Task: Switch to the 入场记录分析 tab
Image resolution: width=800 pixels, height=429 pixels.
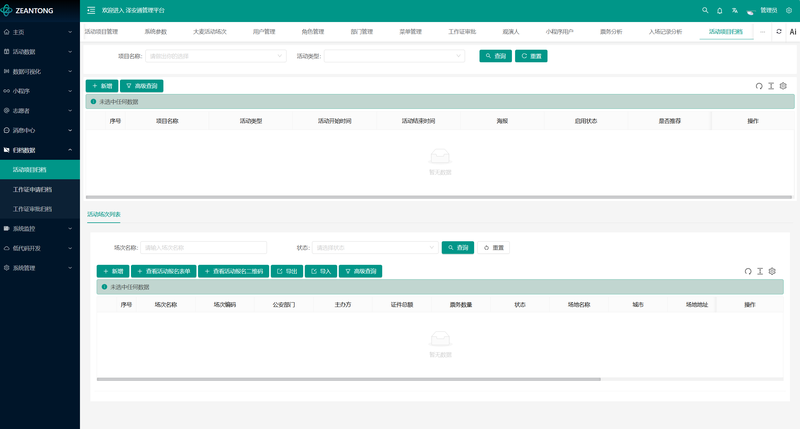Action: click(665, 32)
